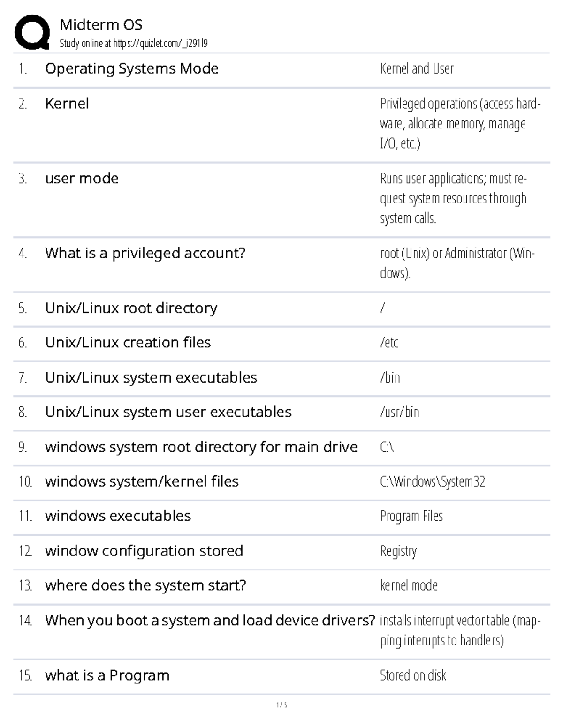
Task: Select the interrupt vector table definition
Action: (460, 630)
